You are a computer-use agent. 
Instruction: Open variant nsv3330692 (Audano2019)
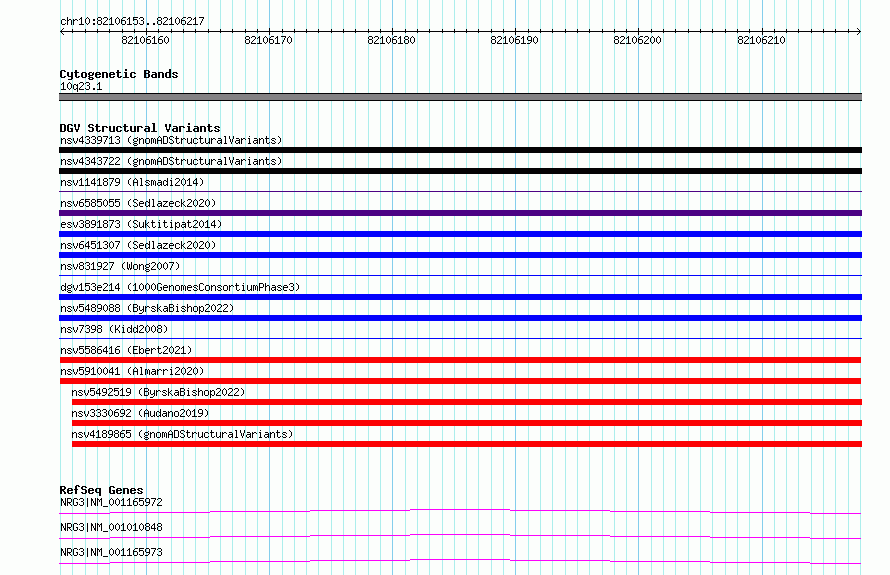tap(140, 413)
